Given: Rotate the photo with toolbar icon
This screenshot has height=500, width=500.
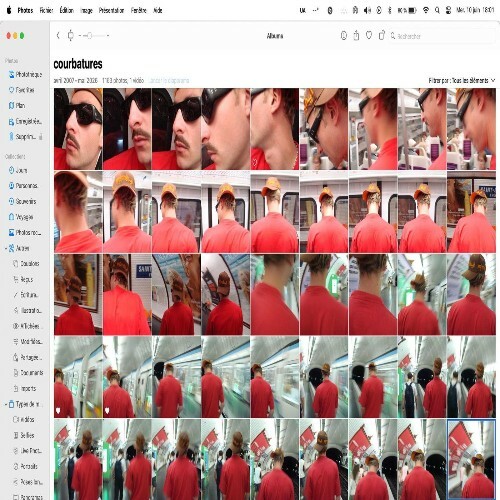Looking at the screenshot, I should [382, 35].
